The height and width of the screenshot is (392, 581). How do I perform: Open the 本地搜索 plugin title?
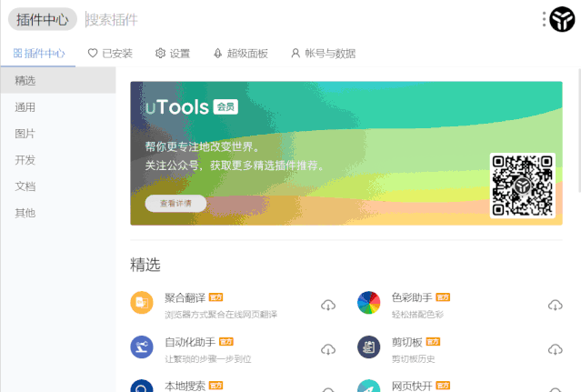[x=185, y=386]
